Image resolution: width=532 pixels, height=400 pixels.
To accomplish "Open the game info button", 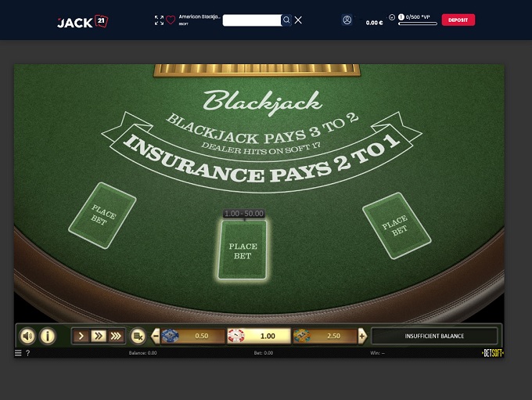I will [x=48, y=336].
